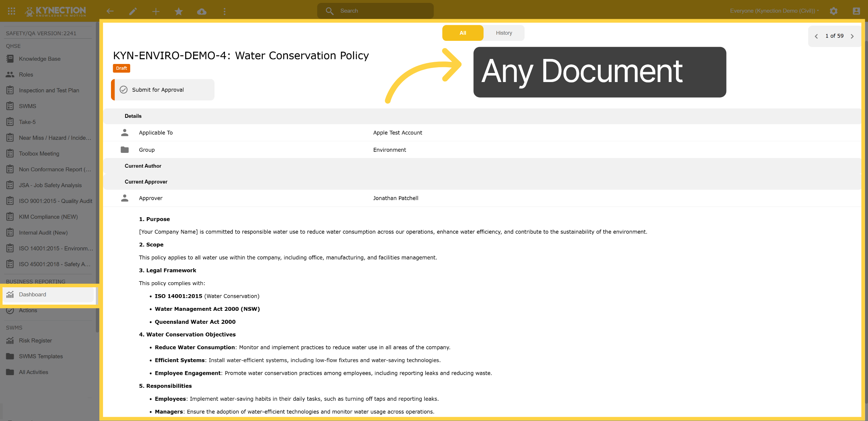Open the user account icon
The height and width of the screenshot is (421, 868).
(x=856, y=11)
